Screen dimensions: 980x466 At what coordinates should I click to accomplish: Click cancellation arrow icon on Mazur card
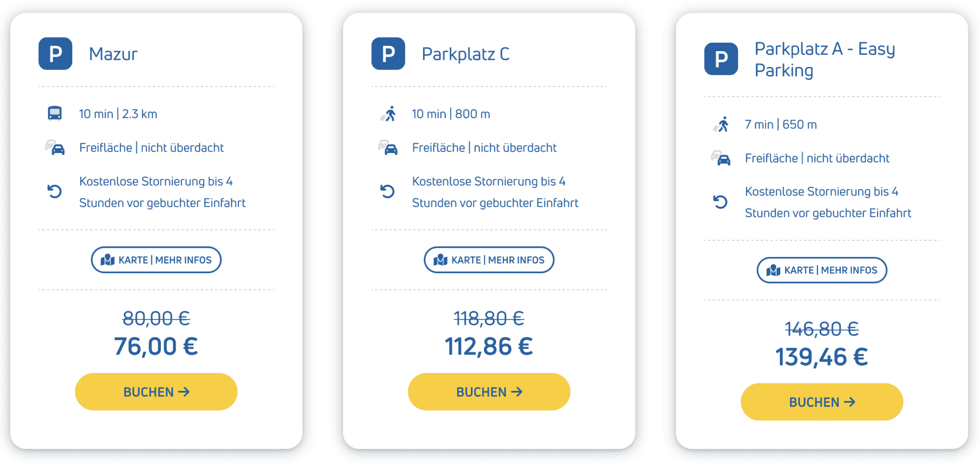click(x=55, y=192)
